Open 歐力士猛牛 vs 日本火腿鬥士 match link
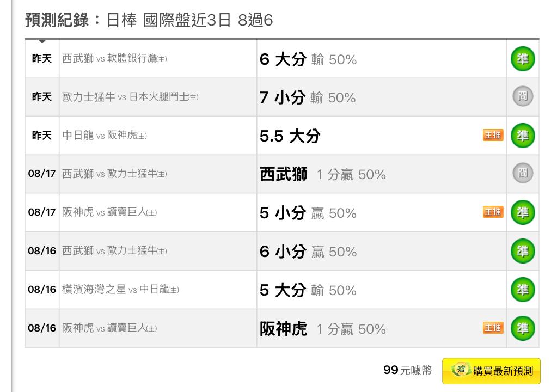 (130, 97)
